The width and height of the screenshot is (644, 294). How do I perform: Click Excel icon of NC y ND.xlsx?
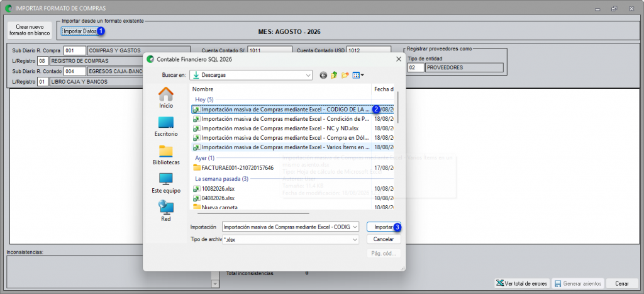click(x=197, y=128)
